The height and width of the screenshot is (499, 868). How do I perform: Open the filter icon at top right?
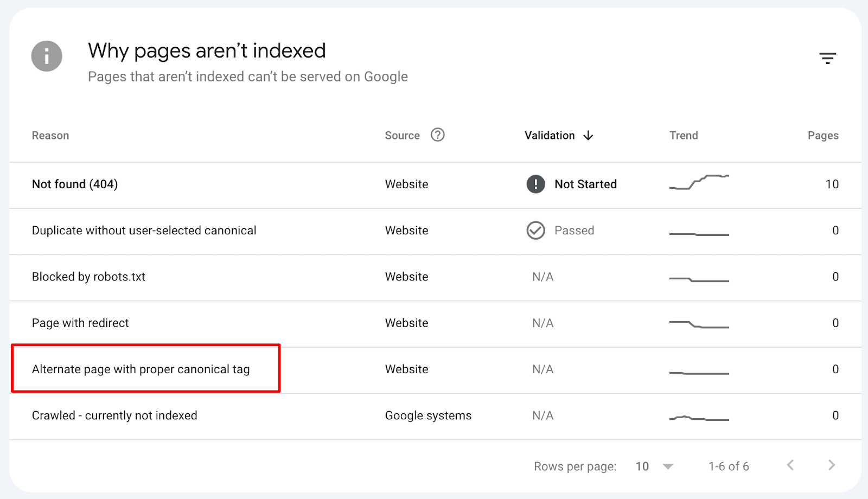tap(828, 58)
